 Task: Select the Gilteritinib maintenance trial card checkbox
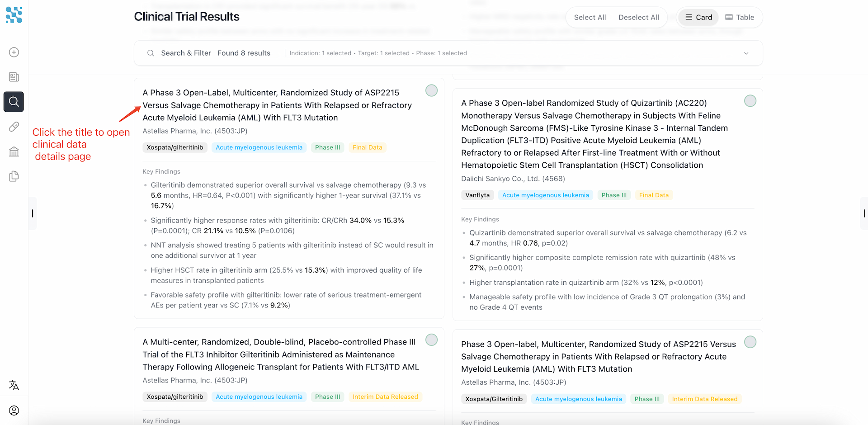(x=431, y=340)
